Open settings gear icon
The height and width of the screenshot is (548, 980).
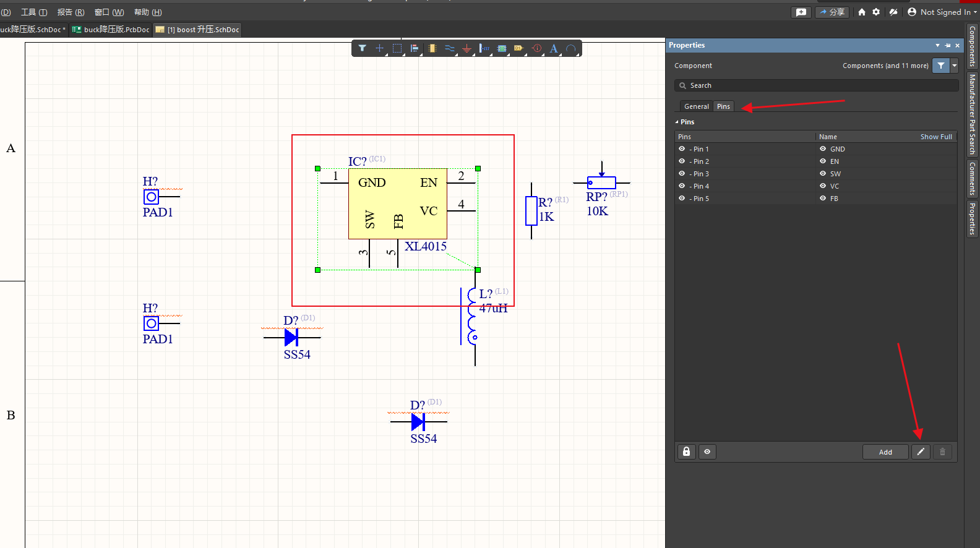click(876, 12)
